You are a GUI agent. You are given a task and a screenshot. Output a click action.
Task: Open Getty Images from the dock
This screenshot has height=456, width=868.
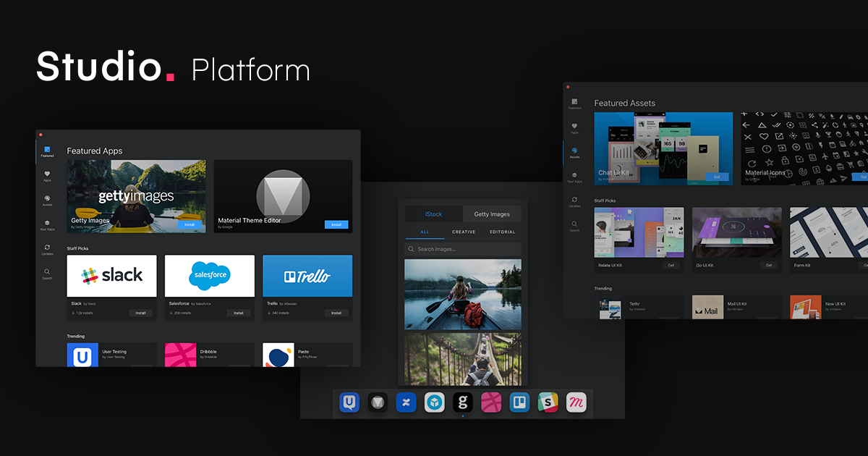pos(463,402)
